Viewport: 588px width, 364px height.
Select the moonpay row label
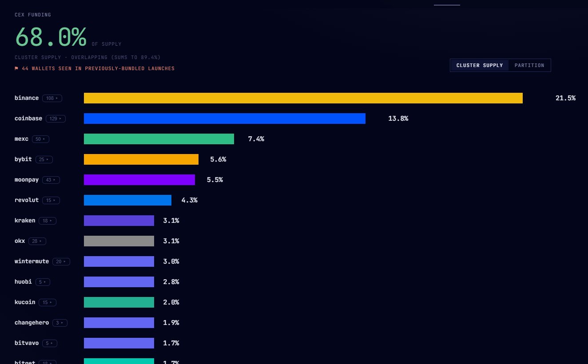(27, 180)
